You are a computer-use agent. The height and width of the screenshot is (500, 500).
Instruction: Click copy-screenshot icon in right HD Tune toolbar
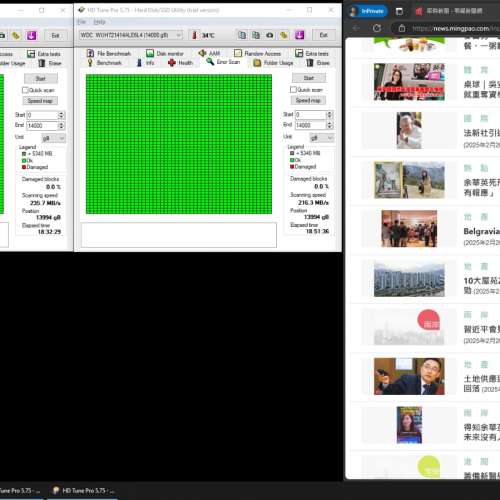pos(256,35)
